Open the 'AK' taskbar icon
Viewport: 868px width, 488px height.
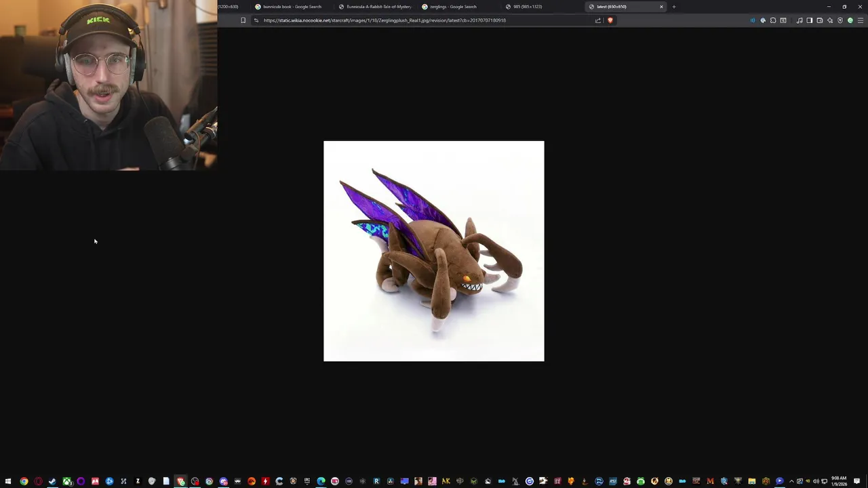click(446, 481)
